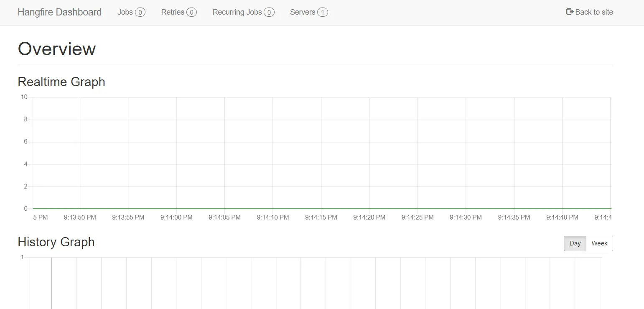Image resolution: width=644 pixels, height=309 pixels.
Task: Click the 9:14:40 PM axis label
Action: click(563, 217)
